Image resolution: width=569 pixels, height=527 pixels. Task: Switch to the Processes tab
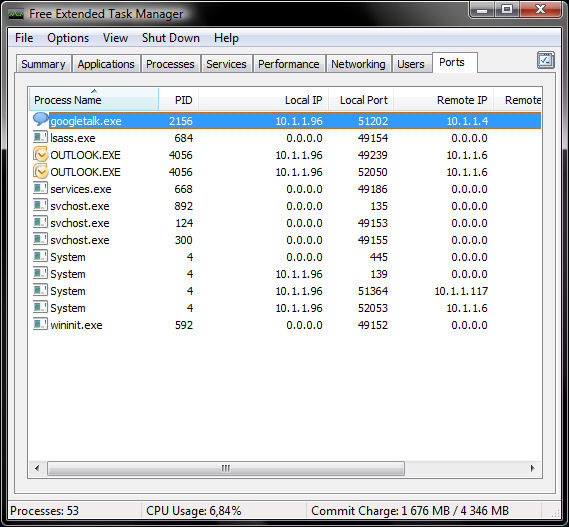click(x=170, y=64)
